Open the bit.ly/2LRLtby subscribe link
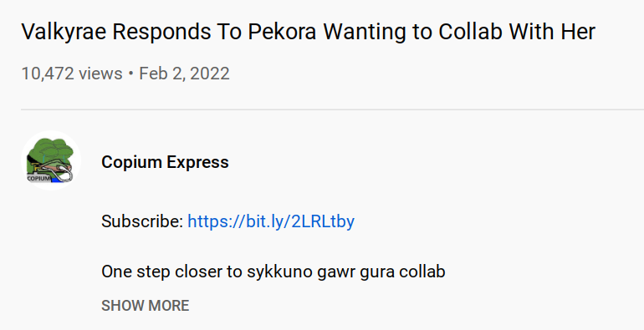644x330 pixels. click(271, 221)
